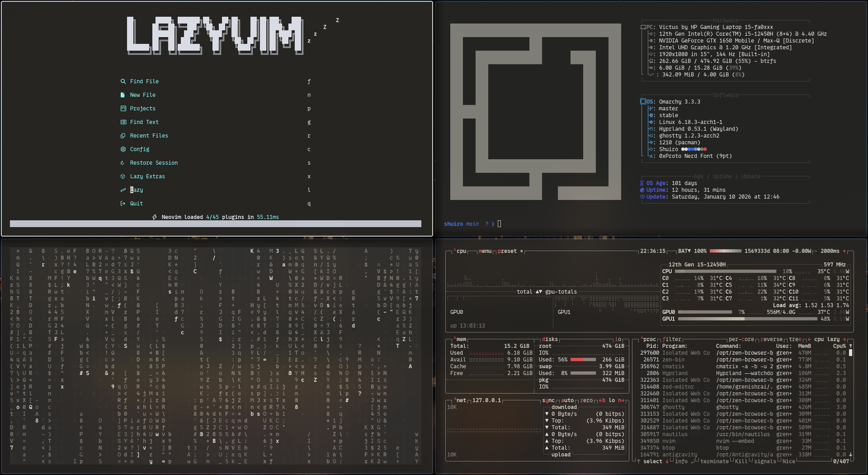Click the left arrow before 'cpu lazy' sorting
Screen dimensions: 868x475
(x=809, y=339)
